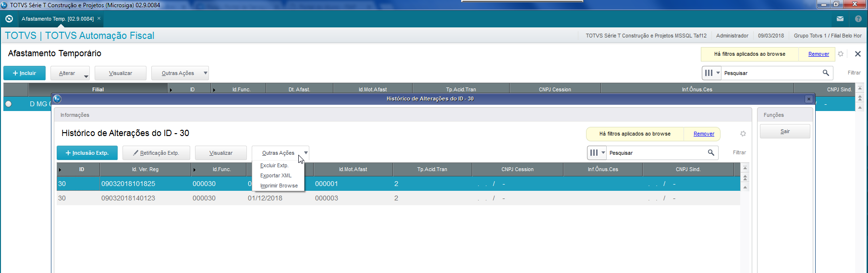Click date cell 01/12/2018
This screenshot has height=273, width=868.
point(265,198)
